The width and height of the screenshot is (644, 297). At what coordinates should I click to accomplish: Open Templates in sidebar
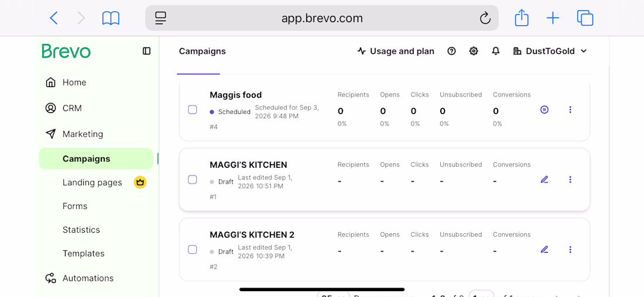click(83, 254)
